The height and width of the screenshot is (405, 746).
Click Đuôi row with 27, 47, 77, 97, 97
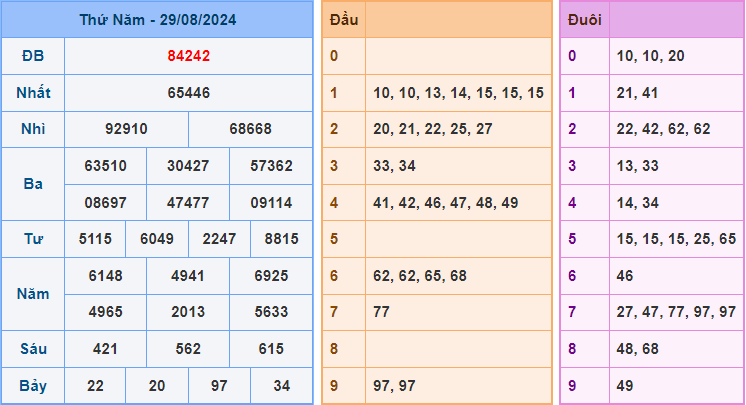676,311
